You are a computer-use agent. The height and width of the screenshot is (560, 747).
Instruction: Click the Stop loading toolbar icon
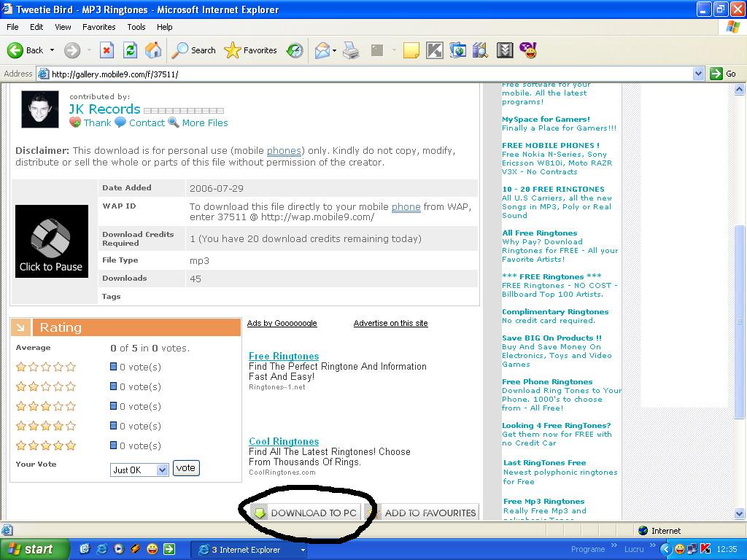click(107, 50)
